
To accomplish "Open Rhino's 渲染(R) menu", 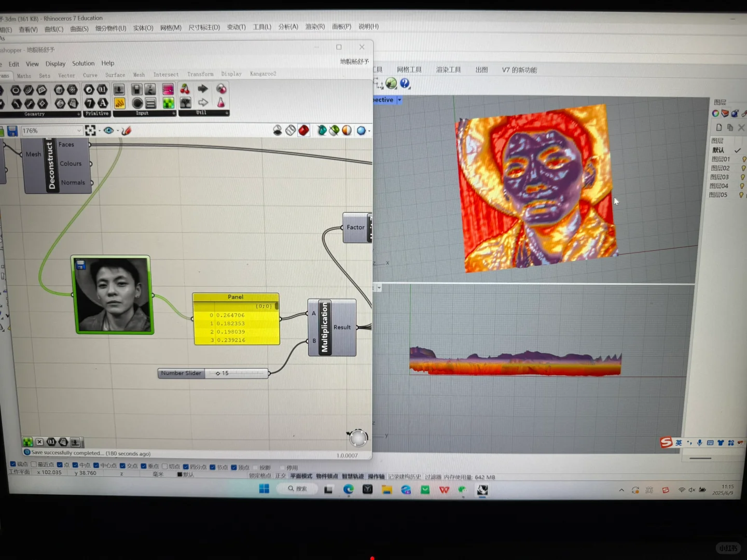I will tap(315, 26).
